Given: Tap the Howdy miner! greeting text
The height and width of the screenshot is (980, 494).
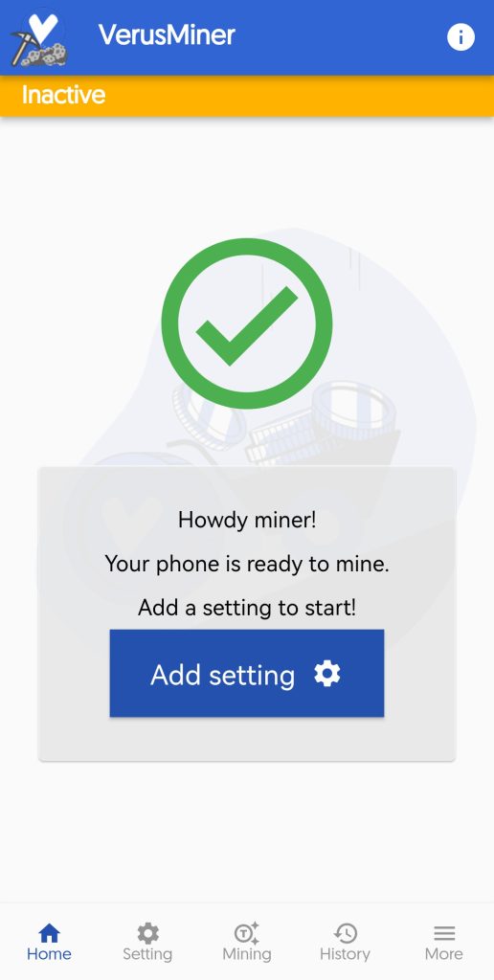Looking at the screenshot, I should [247, 520].
